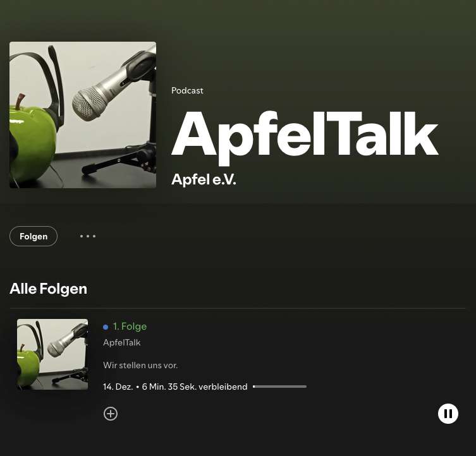Image resolution: width=476 pixels, height=456 pixels.
Task: Select the Alle Folgen heading
Action: [49, 289]
